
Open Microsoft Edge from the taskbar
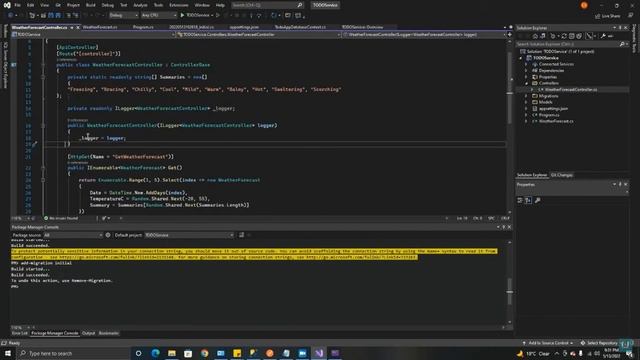[156, 353]
